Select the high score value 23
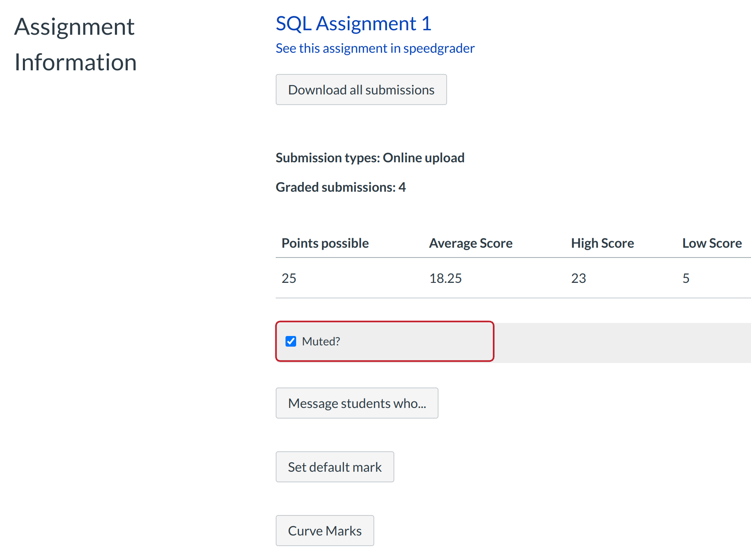 (578, 278)
